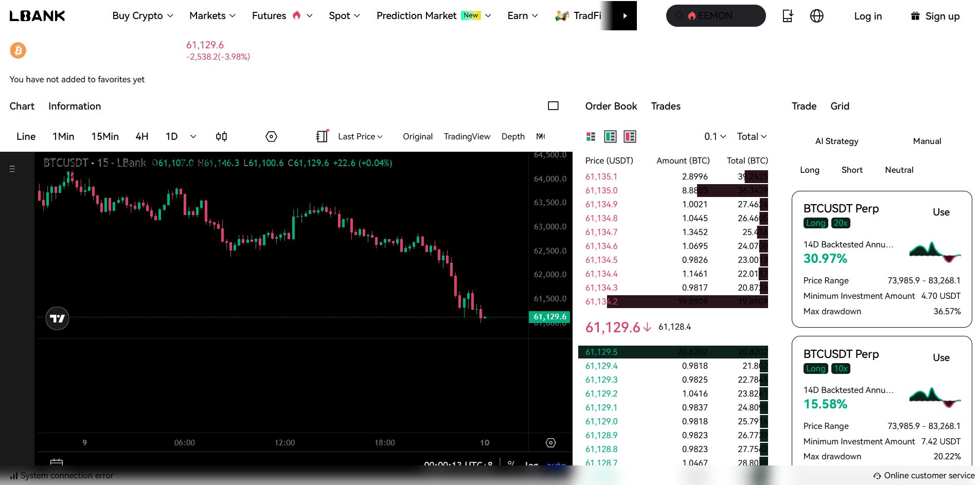
Task: Expand chart to fullscreen
Action: pos(553,106)
